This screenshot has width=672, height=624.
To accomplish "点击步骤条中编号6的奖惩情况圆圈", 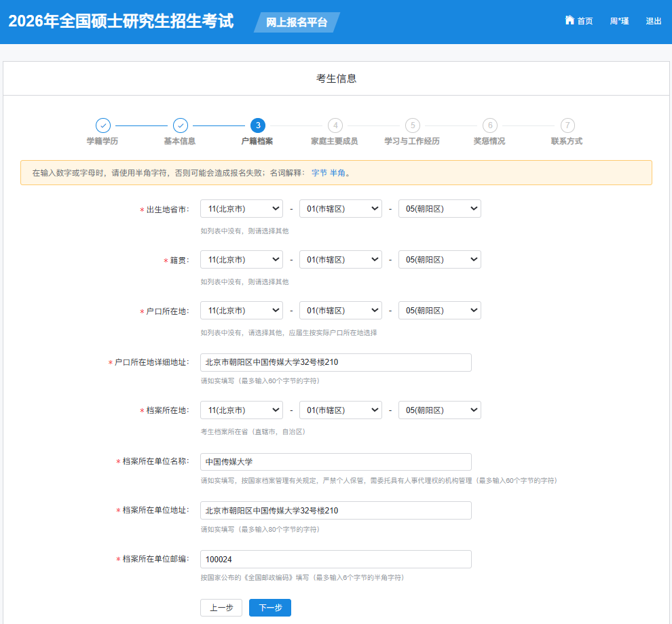I will [490, 125].
